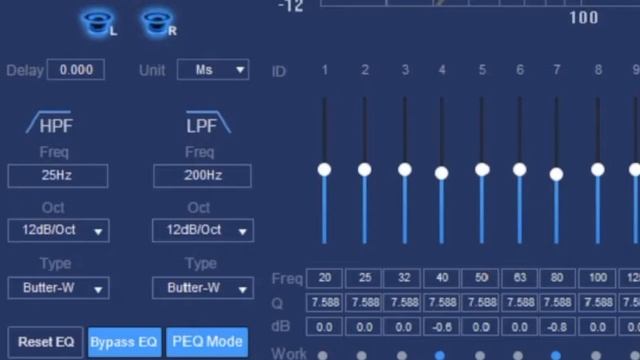Edit band 5 dB field showing 0.0
The height and width of the screenshot is (360, 640).
pos(480,327)
